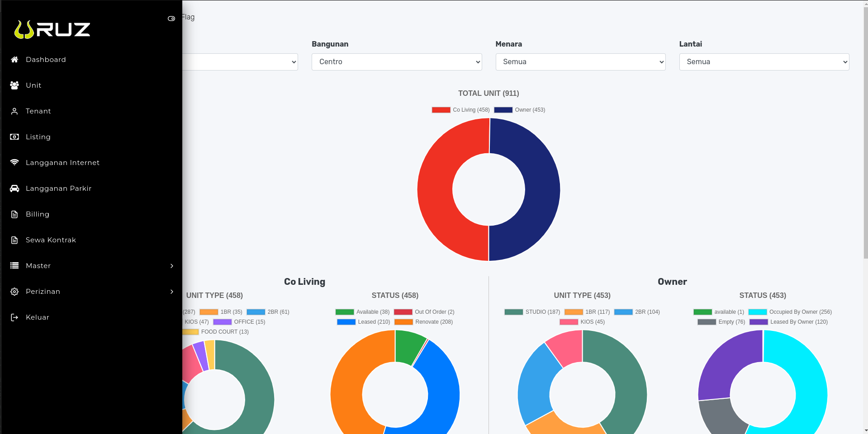
Task: Open the Bangunan dropdown showing Centro
Action: (396, 62)
